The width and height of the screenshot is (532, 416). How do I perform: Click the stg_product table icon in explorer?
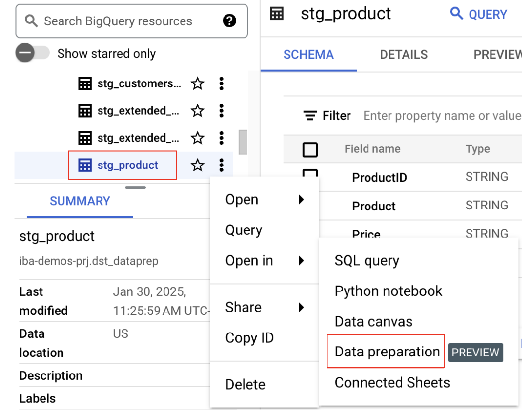(85, 166)
